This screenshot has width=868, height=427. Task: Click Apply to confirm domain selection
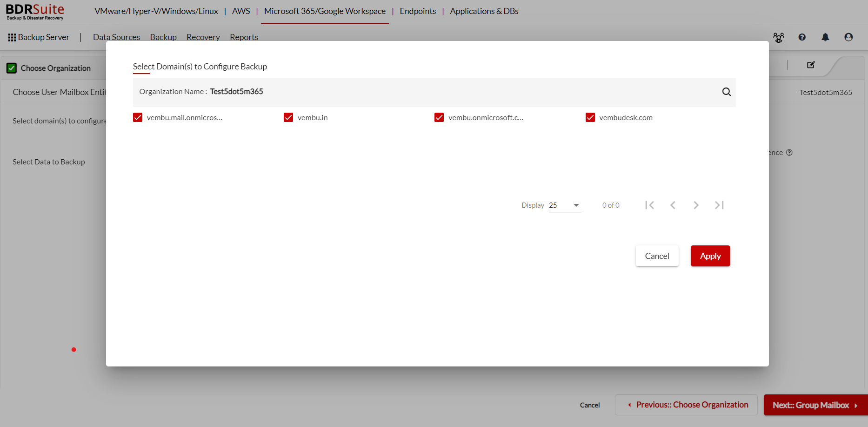(710, 256)
